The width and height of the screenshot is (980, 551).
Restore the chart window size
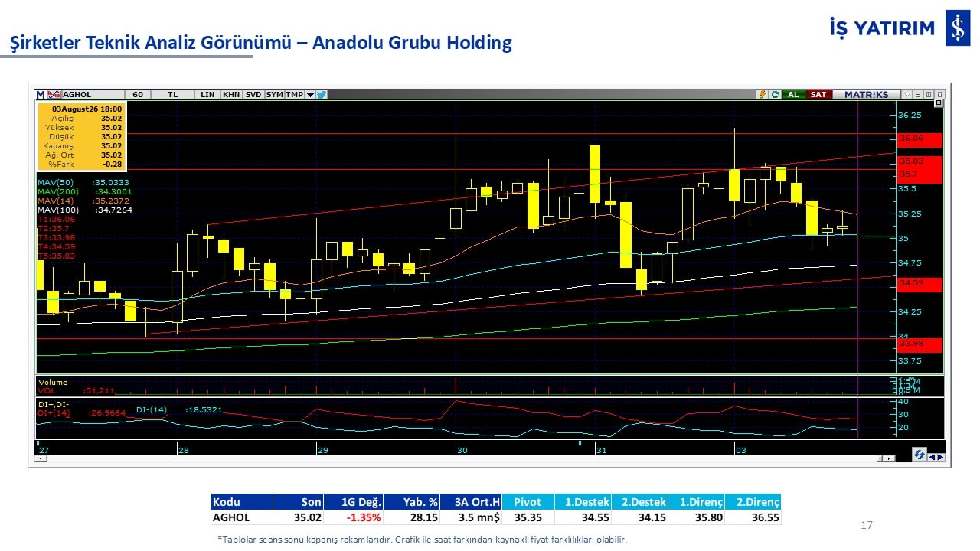click(x=928, y=95)
